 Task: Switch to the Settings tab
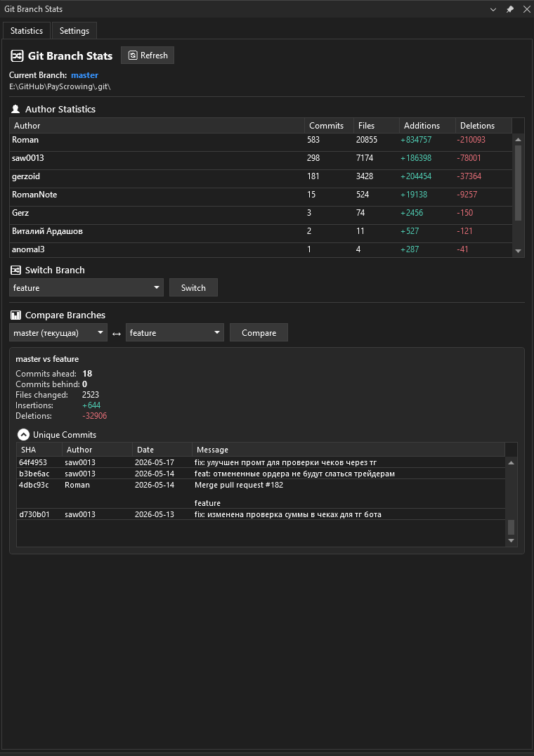[74, 31]
